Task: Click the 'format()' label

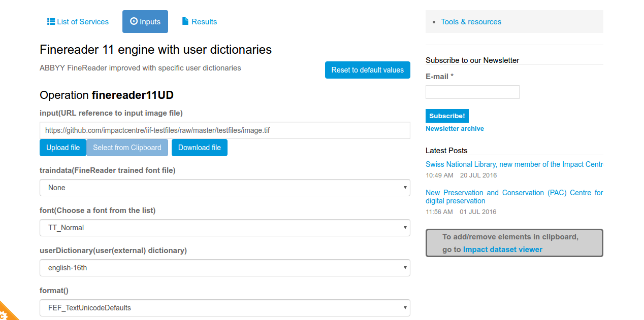Action: click(54, 291)
